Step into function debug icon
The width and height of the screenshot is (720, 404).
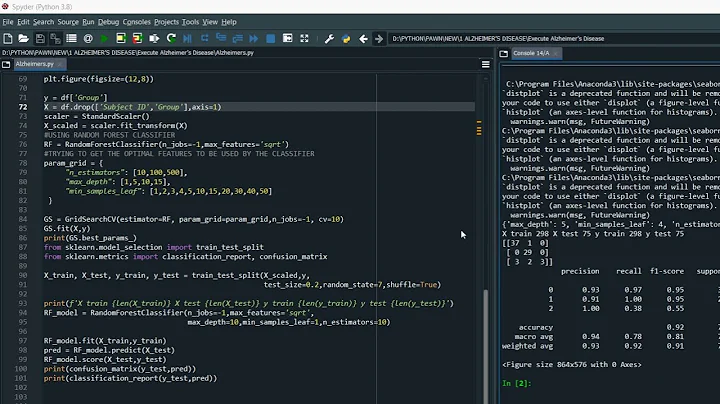(x=221, y=39)
